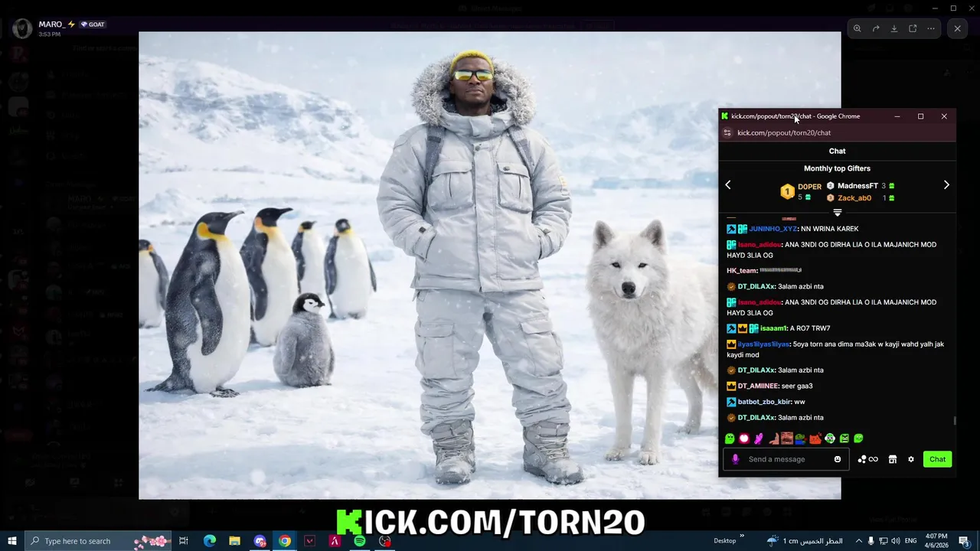Open Spotify from taskbar

(x=359, y=541)
